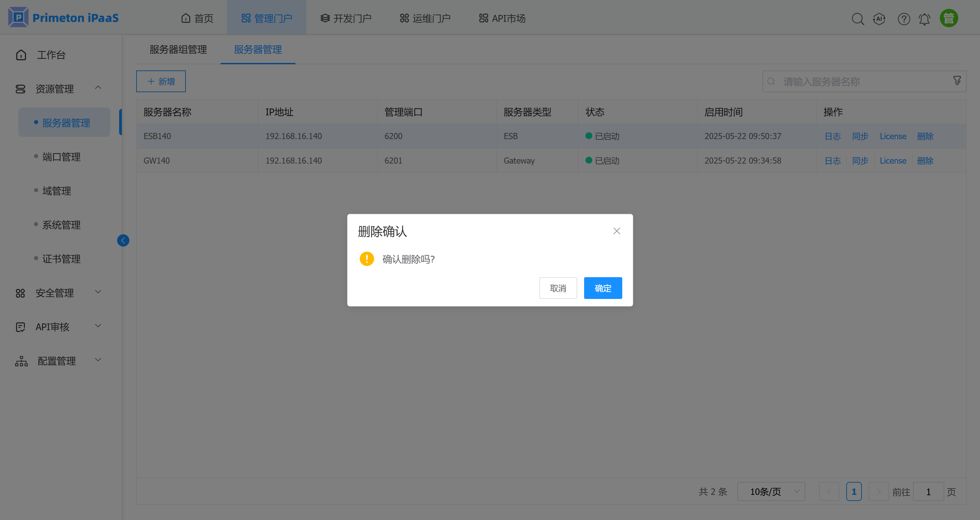The image size is (980, 520).
Task: Click the 工作台 sidebar icon
Action: point(20,55)
